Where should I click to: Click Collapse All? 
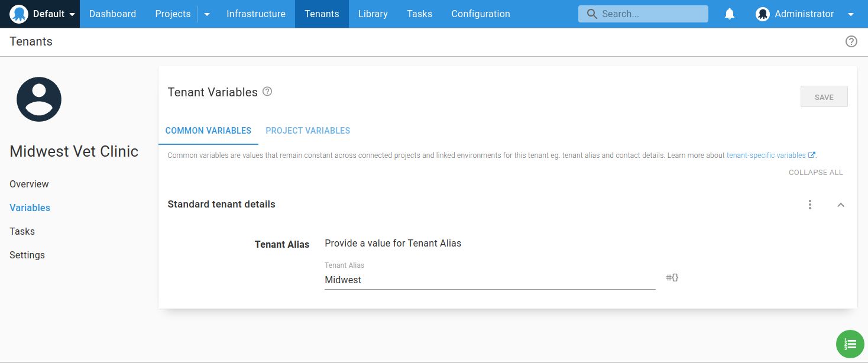point(816,173)
